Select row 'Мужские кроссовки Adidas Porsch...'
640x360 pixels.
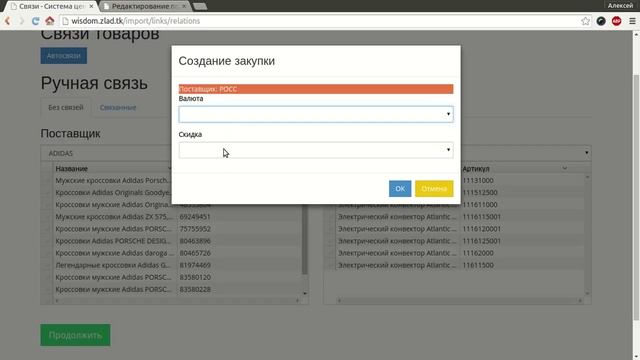click(x=112, y=180)
